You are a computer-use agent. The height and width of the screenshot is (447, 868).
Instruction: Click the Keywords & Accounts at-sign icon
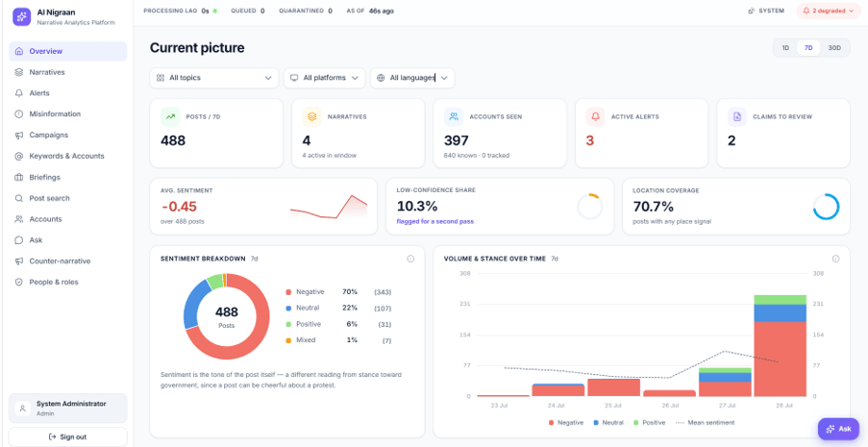[x=19, y=156]
